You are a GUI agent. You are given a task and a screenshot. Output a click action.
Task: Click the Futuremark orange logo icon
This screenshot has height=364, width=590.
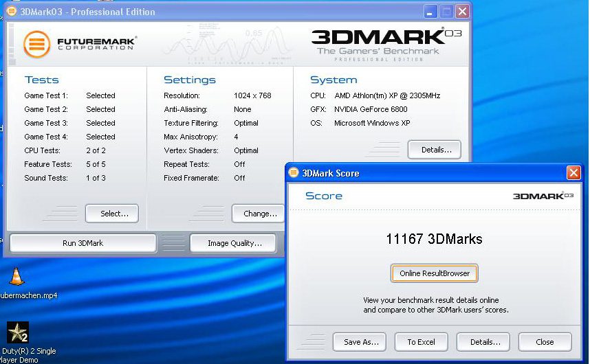(37, 45)
